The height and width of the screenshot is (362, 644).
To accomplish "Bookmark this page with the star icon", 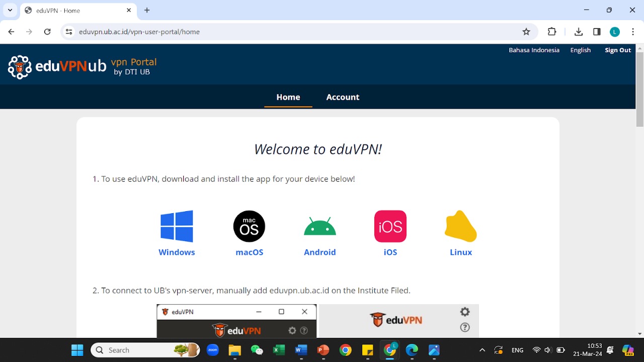I will pyautogui.click(x=526, y=32).
